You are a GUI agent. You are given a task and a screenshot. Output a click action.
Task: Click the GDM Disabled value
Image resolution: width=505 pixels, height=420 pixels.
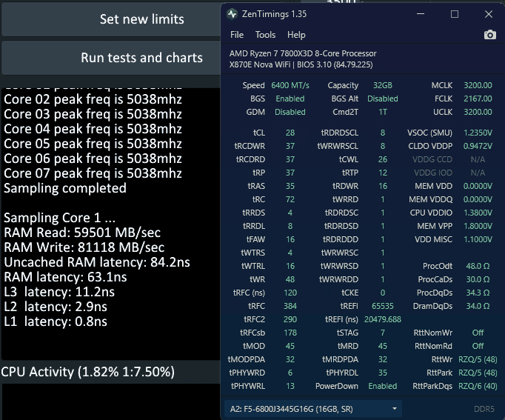[290, 113]
